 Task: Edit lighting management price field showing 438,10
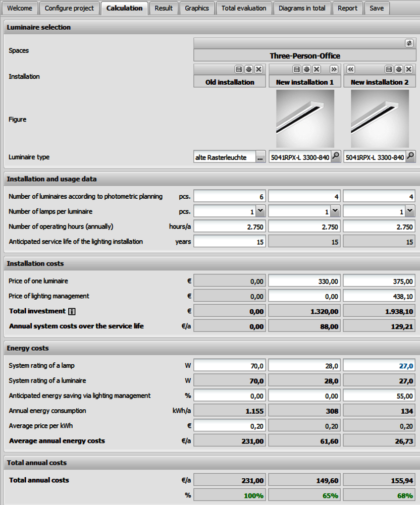[x=379, y=296]
